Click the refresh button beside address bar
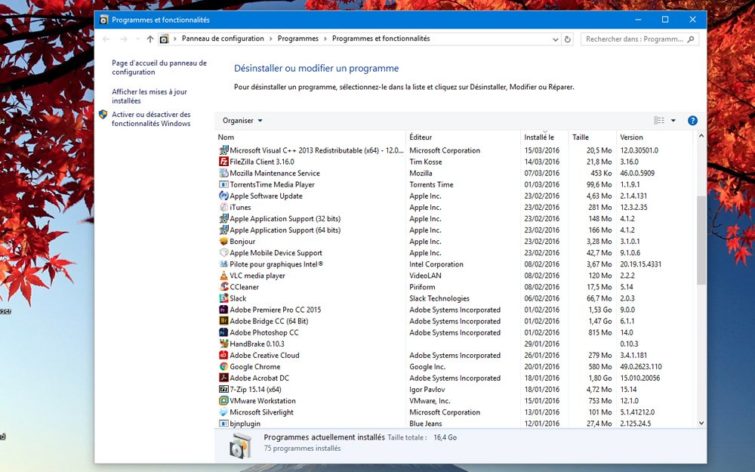Image resolution: width=755 pixels, height=472 pixels. pos(568,39)
